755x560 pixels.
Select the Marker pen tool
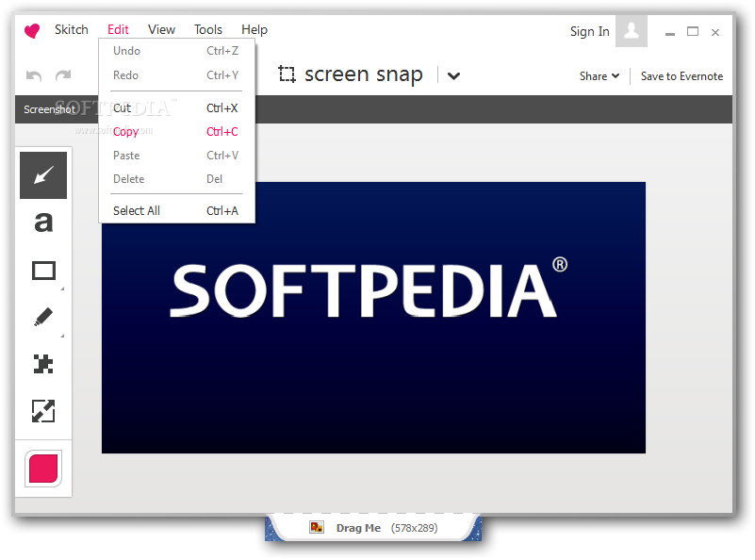tap(43, 318)
